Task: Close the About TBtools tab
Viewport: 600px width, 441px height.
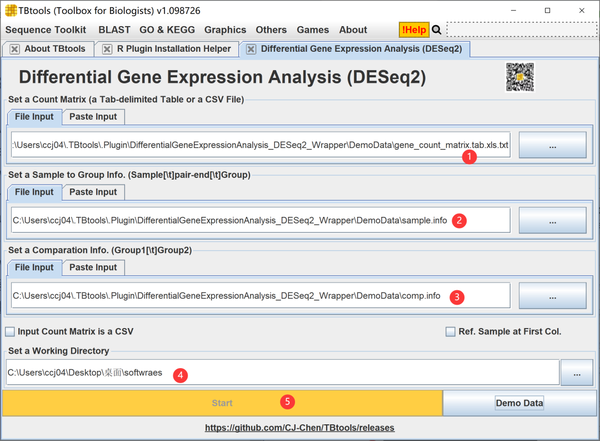Action: tap(15, 49)
